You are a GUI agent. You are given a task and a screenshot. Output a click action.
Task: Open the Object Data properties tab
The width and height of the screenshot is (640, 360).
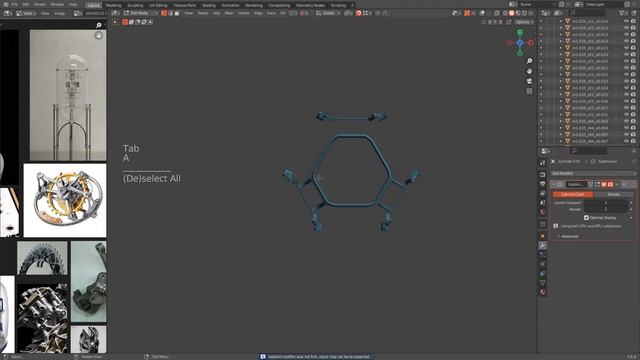click(542, 282)
